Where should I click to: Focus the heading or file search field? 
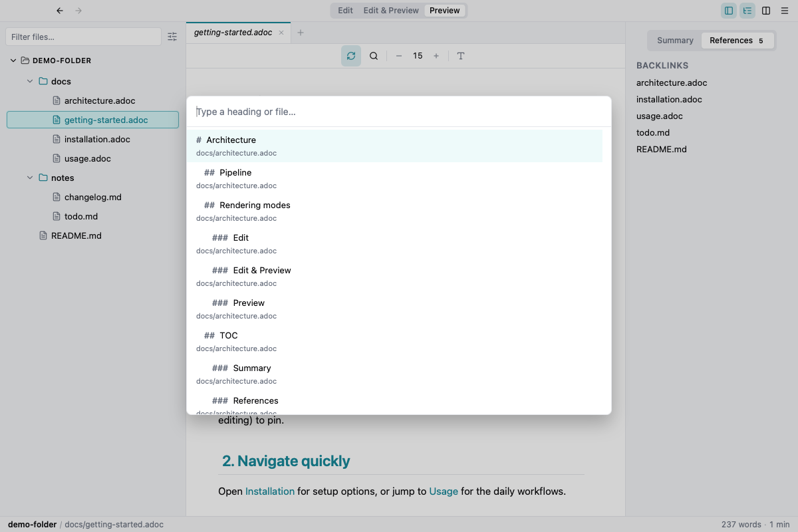point(399,112)
